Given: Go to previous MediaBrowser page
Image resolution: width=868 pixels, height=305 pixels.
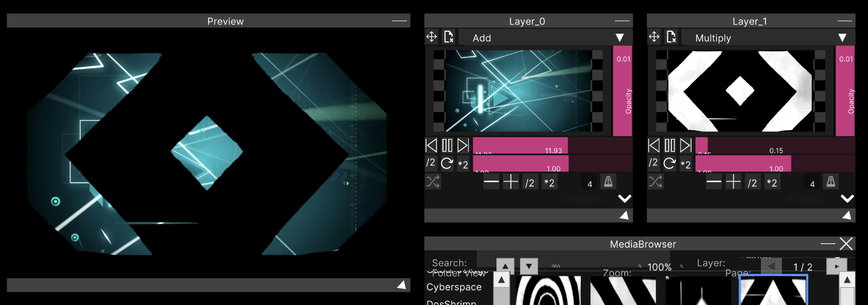Looking at the screenshot, I should pyautogui.click(x=771, y=266).
